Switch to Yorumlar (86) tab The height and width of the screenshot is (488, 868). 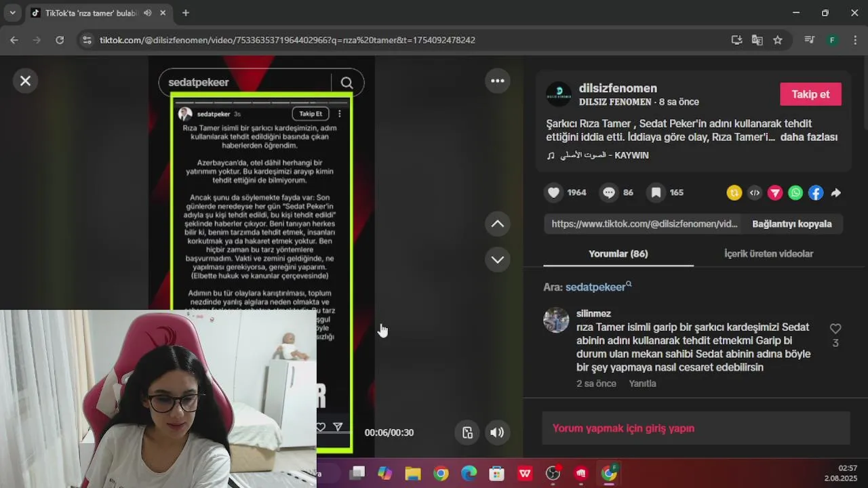point(618,253)
